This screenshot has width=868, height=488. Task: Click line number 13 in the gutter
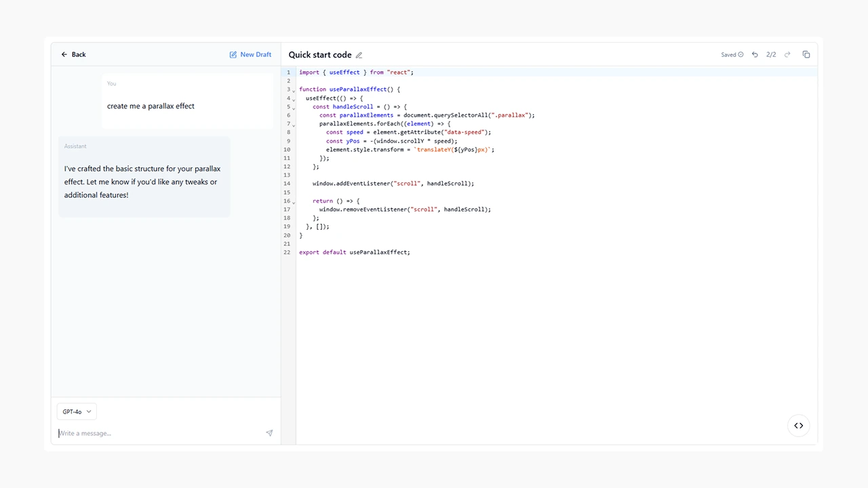pyautogui.click(x=287, y=175)
